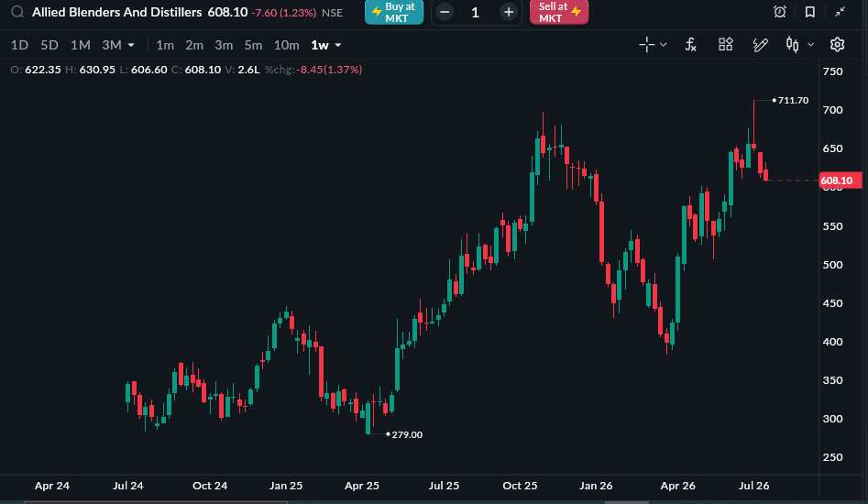Click the %chg value -8.45(1.37%)
868x504 pixels.
[x=329, y=70]
